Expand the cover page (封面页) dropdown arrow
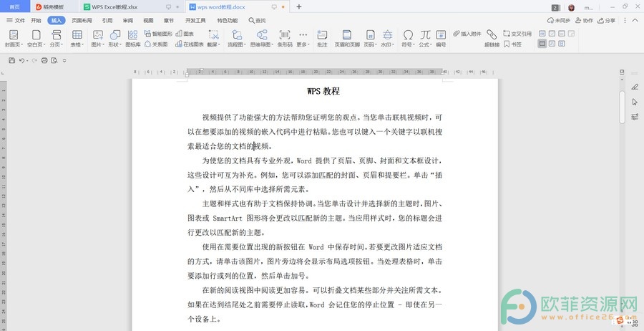644x331 pixels. tap(20, 45)
